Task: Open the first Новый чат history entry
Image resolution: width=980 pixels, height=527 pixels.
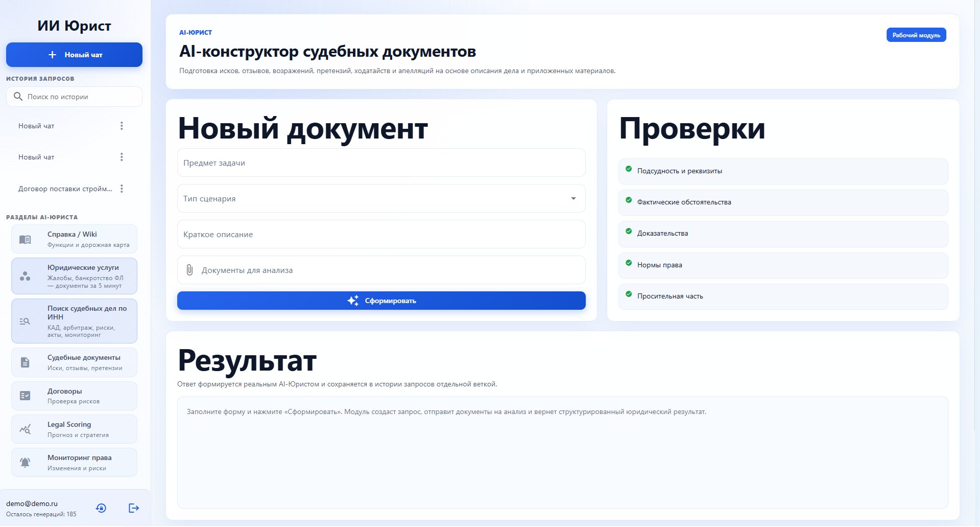Action: 36,126
